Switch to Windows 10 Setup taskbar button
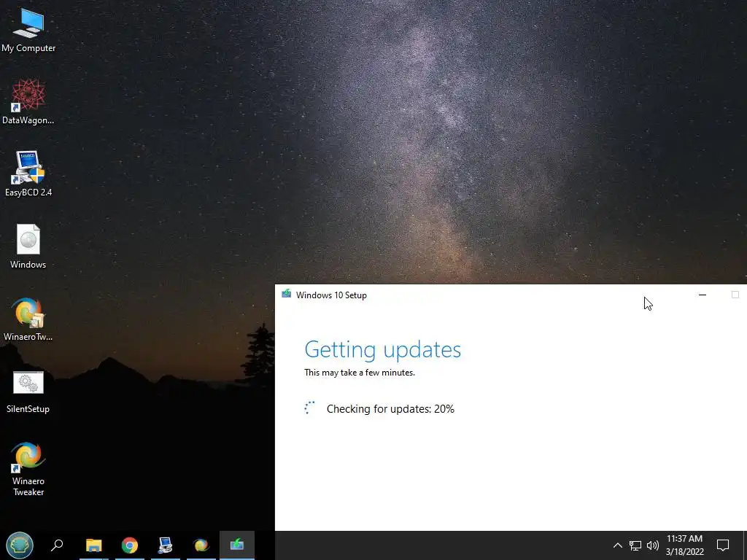The image size is (747, 560). [x=237, y=545]
